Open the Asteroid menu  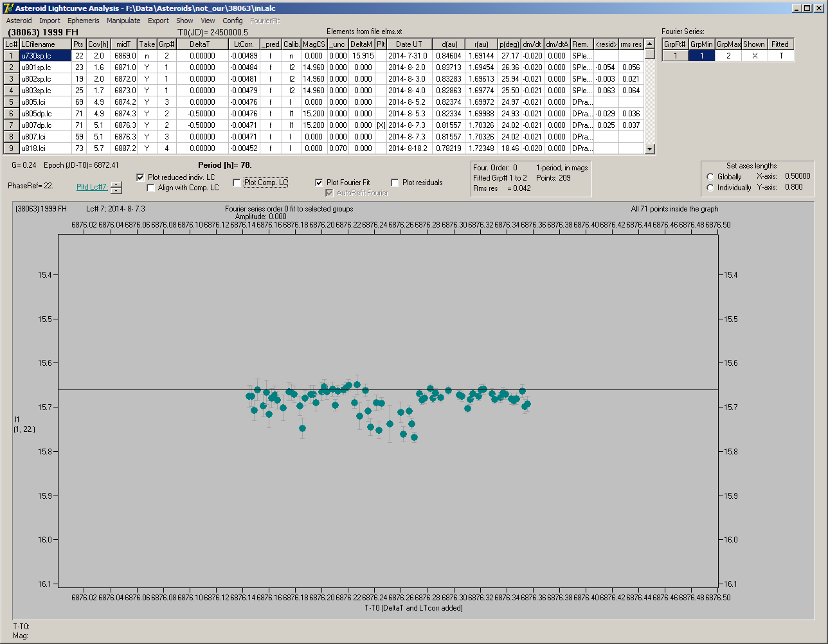pyautogui.click(x=19, y=21)
